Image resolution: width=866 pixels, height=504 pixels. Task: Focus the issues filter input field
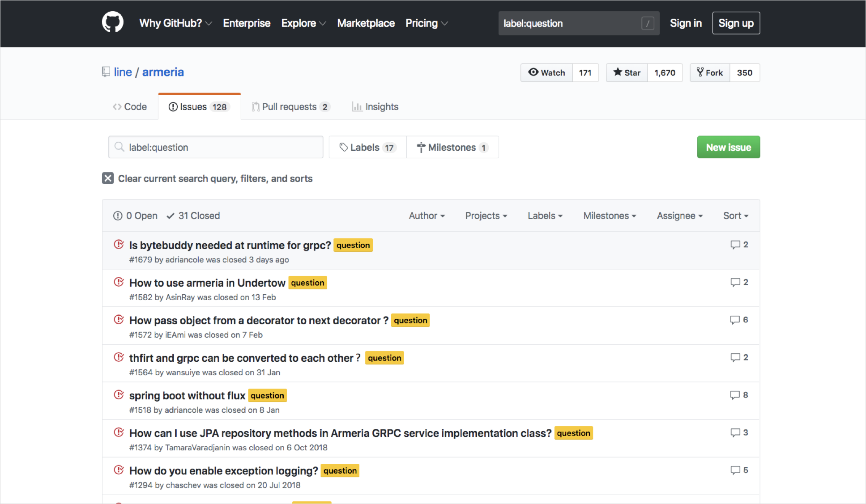click(x=216, y=147)
